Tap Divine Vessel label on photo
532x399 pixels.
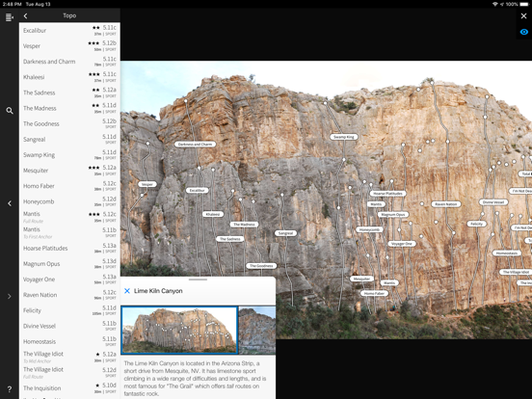493,201
